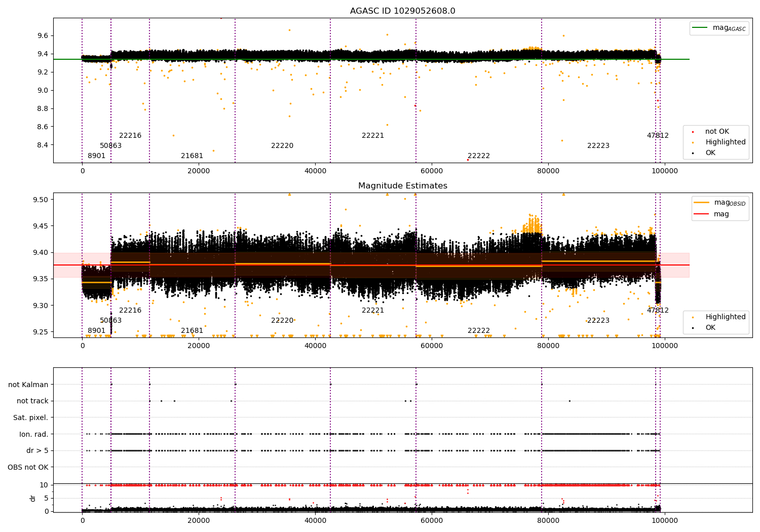Select the 'not track' row label

tap(32, 401)
